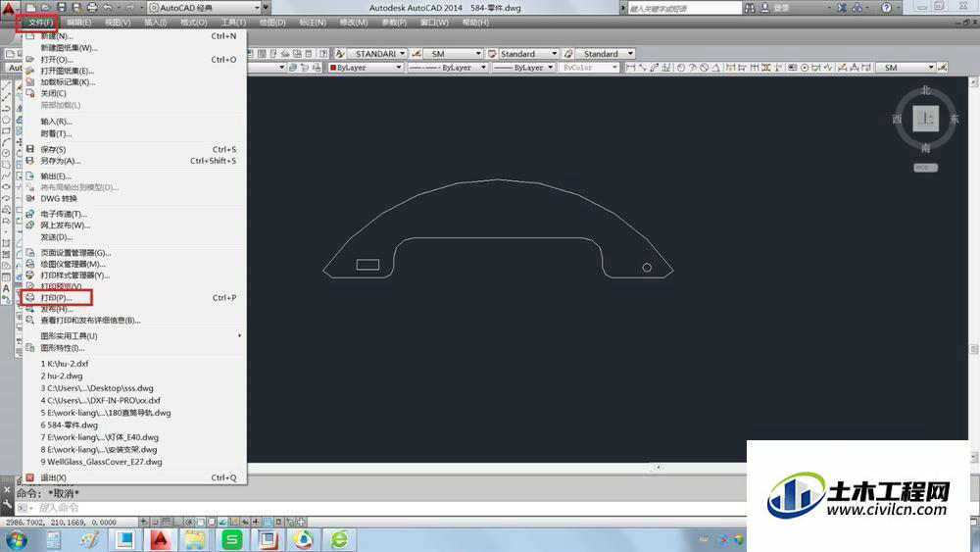Toggle Dynamic Input in status bar
The height and width of the screenshot is (552, 980).
[245, 522]
